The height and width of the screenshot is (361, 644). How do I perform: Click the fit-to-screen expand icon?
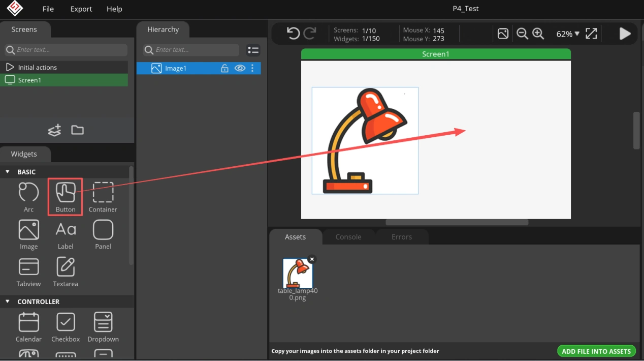pyautogui.click(x=591, y=34)
